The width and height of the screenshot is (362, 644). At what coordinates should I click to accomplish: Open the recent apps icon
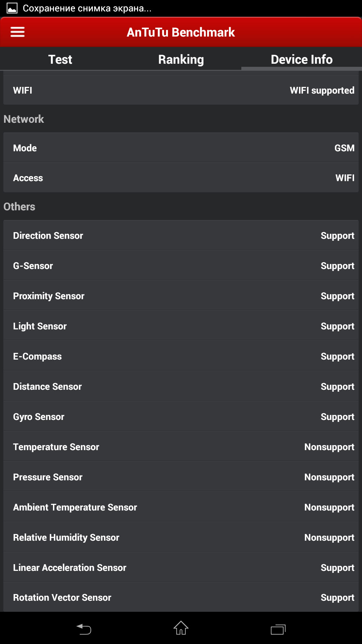278,629
